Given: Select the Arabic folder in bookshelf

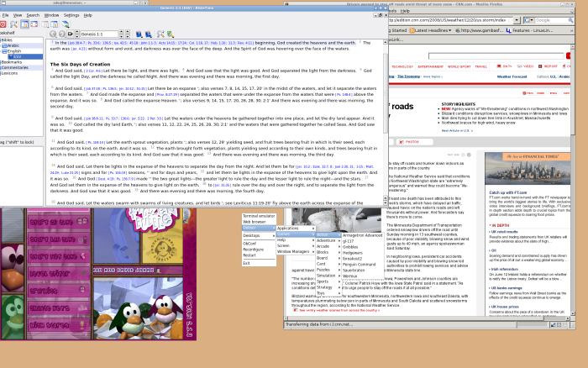Looking at the screenshot, I should pos(13,45).
